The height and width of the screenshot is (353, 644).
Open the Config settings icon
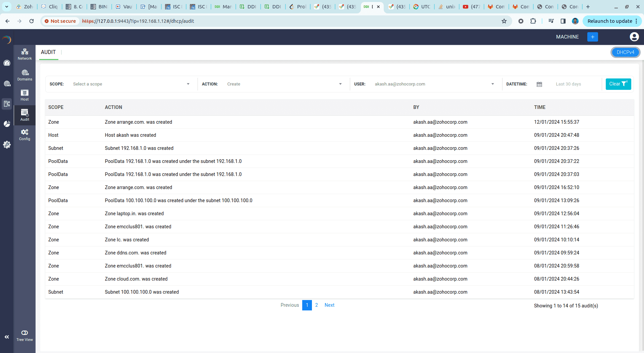click(24, 134)
